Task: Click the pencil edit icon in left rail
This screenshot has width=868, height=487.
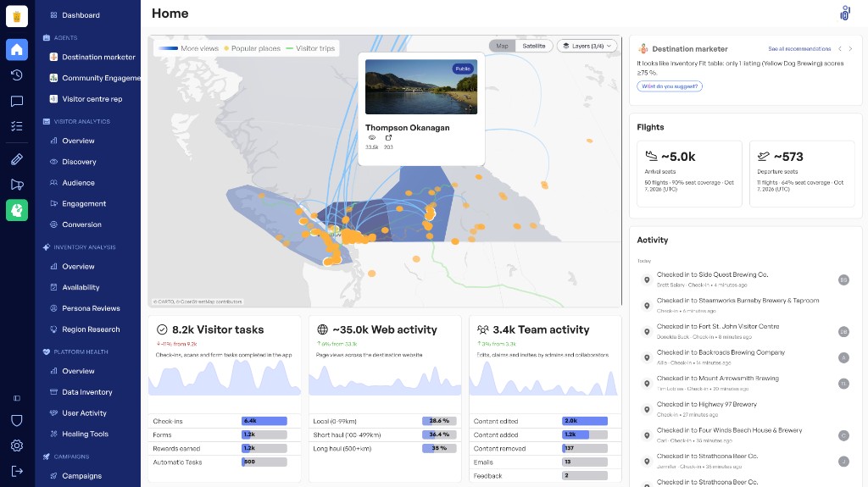Action: coord(17,159)
